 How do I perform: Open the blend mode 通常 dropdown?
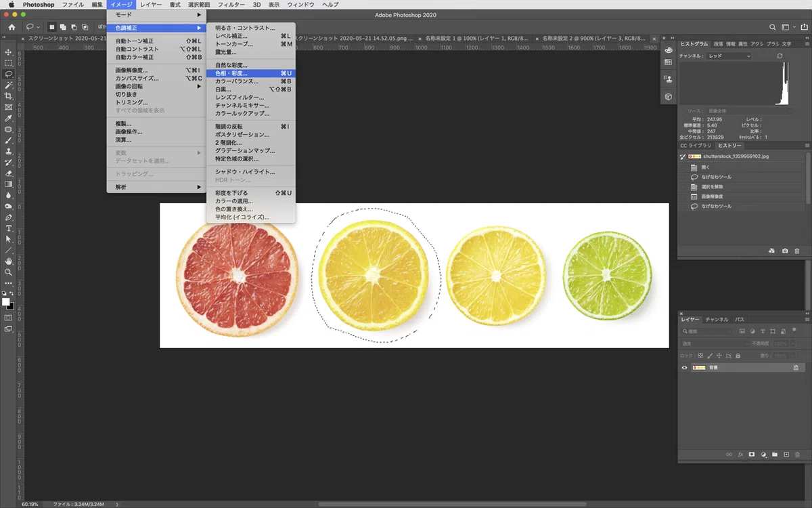[x=713, y=343]
